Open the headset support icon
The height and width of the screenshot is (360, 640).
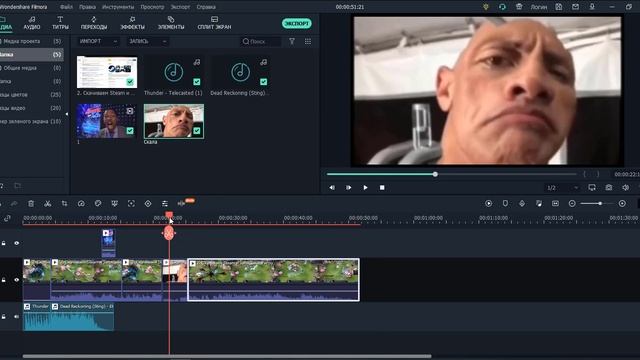[x=502, y=7]
